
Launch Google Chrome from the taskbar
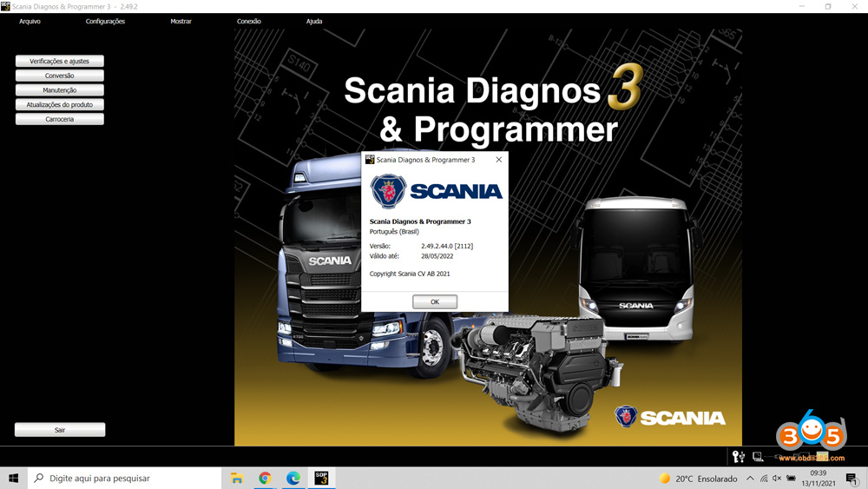point(265,479)
